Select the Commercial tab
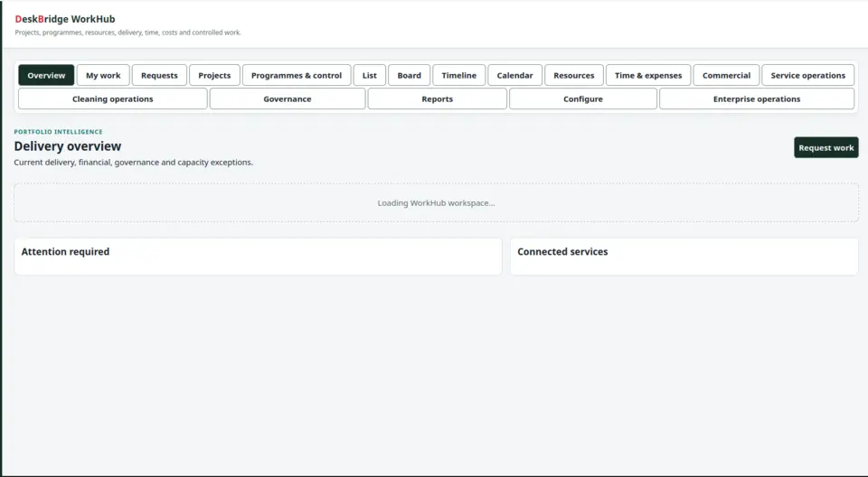 click(x=726, y=75)
